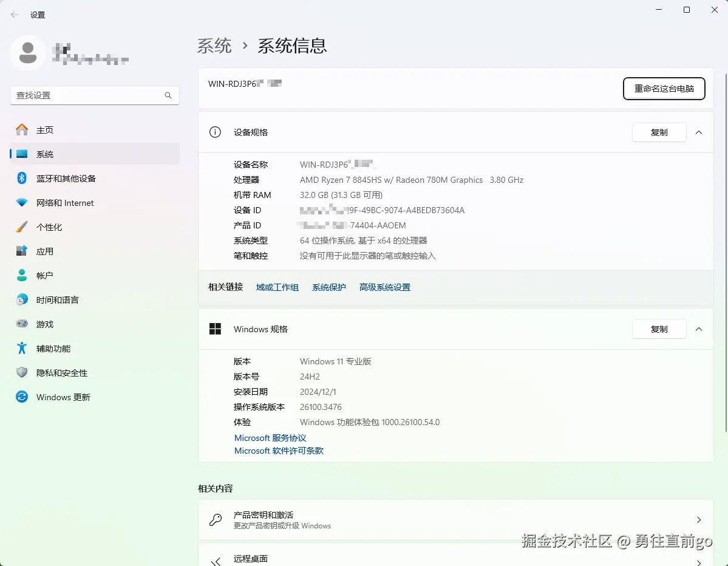Open the 辅助功能 settings icon
The image size is (728, 566).
23,348
